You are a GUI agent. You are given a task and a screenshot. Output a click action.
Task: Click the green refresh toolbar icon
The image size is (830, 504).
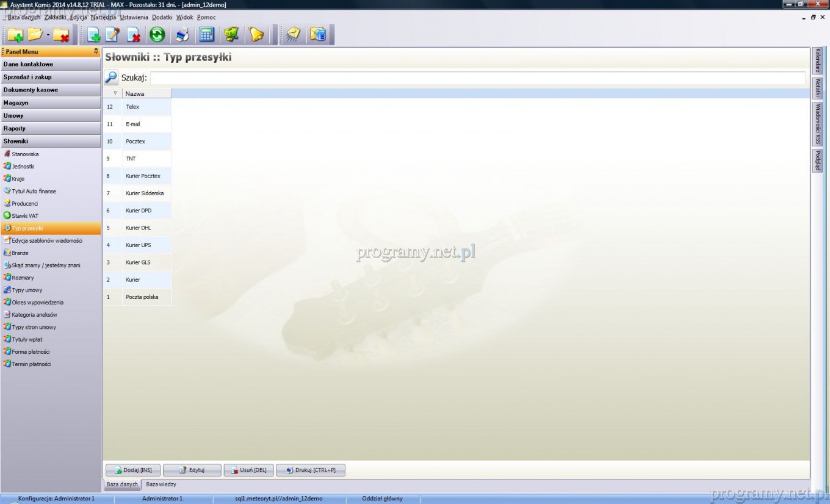(x=157, y=35)
